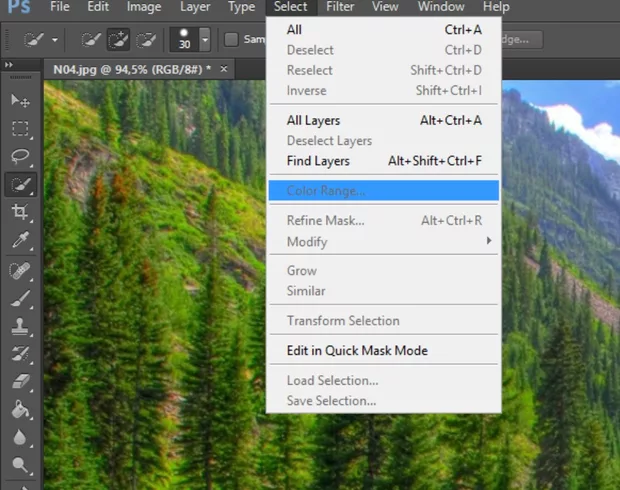Select the Rectangular Marquee tool
This screenshot has width=620, height=490.
coord(20,129)
